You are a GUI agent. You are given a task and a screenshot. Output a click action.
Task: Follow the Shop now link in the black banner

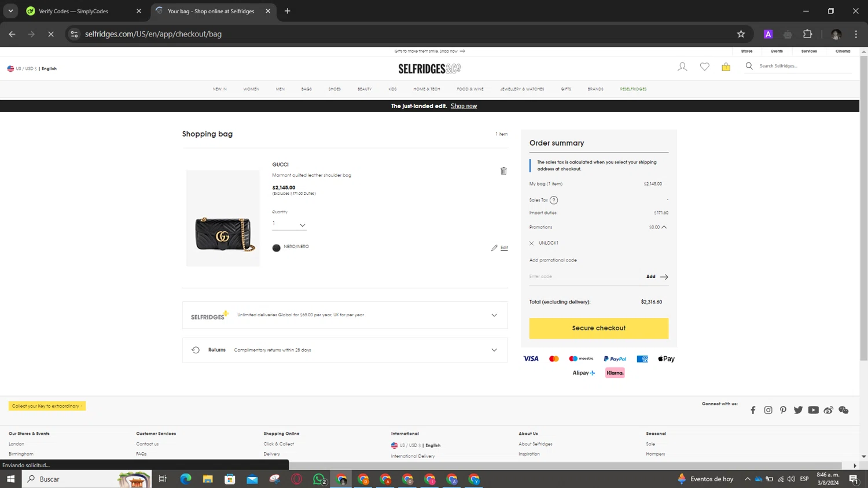pyautogui.click(x=464, y=106)
